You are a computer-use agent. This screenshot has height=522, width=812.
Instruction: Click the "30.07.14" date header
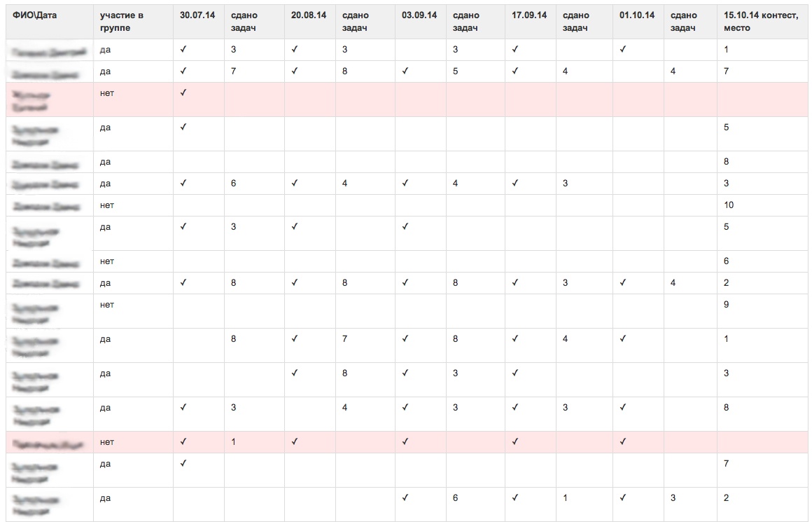point(198,15)
